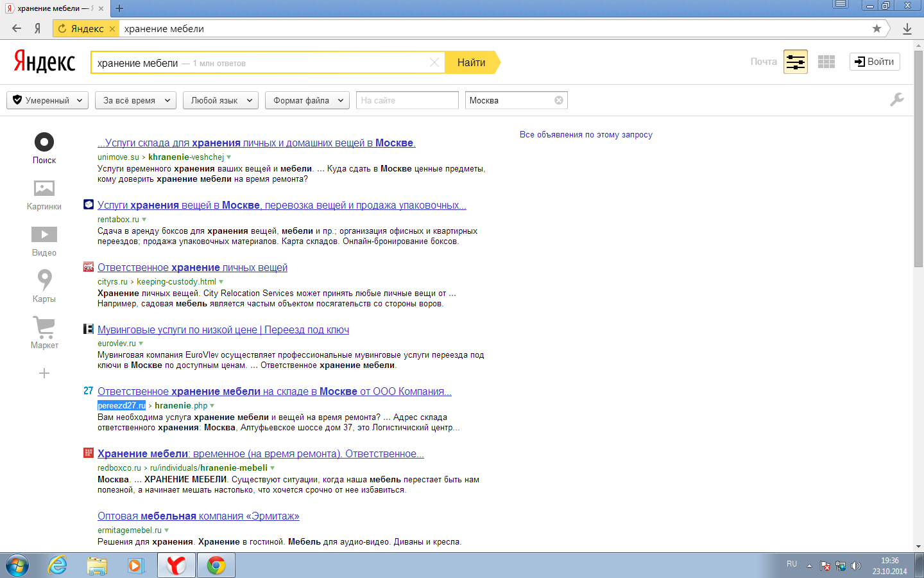The image size is (924, 578).
Task: Switch to Chrome in taskbar
Action: click(x=216, y=566)
